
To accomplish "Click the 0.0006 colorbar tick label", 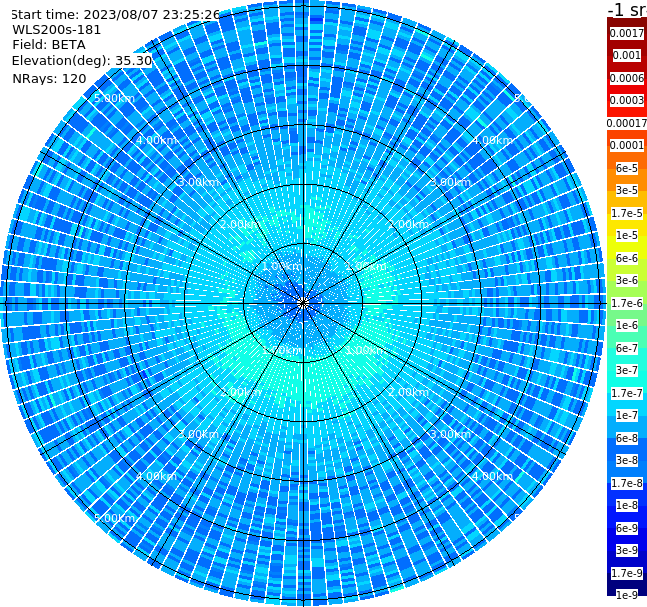I will (627, 78).
